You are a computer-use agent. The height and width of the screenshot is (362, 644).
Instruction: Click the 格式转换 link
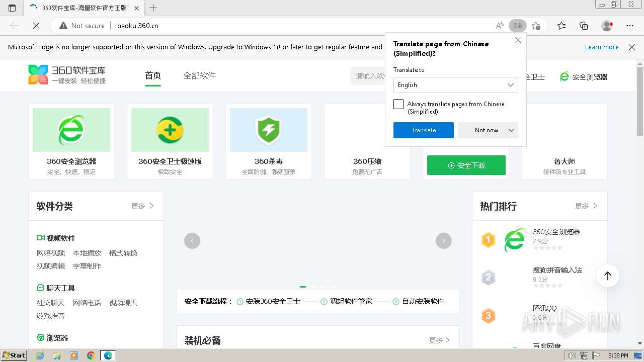[x=123, y=253]
